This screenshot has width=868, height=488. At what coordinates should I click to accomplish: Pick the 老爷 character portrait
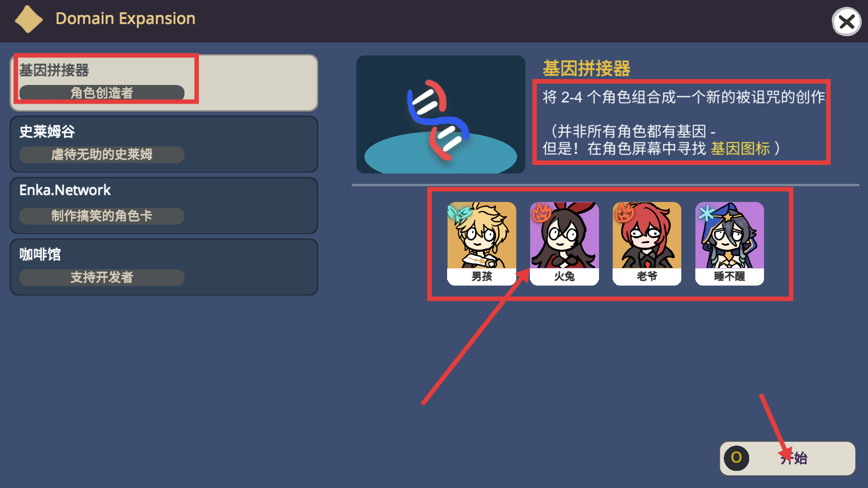click(x=647, y=244)
